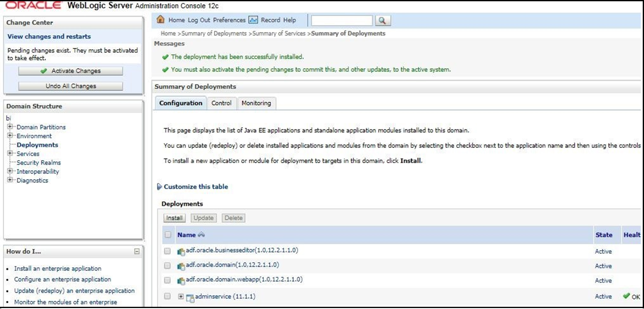Open the Monitoring tab
The image size is (644, 309).
[256, 103]
